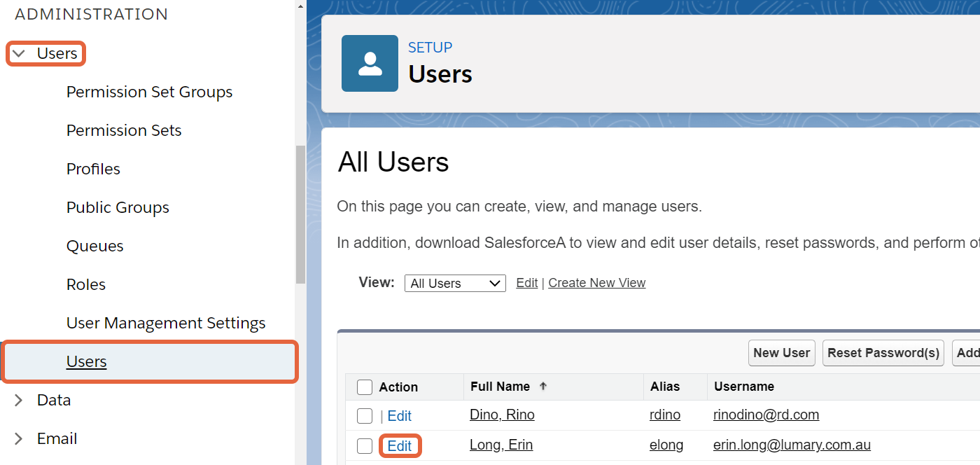Viewport: 980px width, 465px height.
Task: Expand the Email section
Action: pos(20,438)
